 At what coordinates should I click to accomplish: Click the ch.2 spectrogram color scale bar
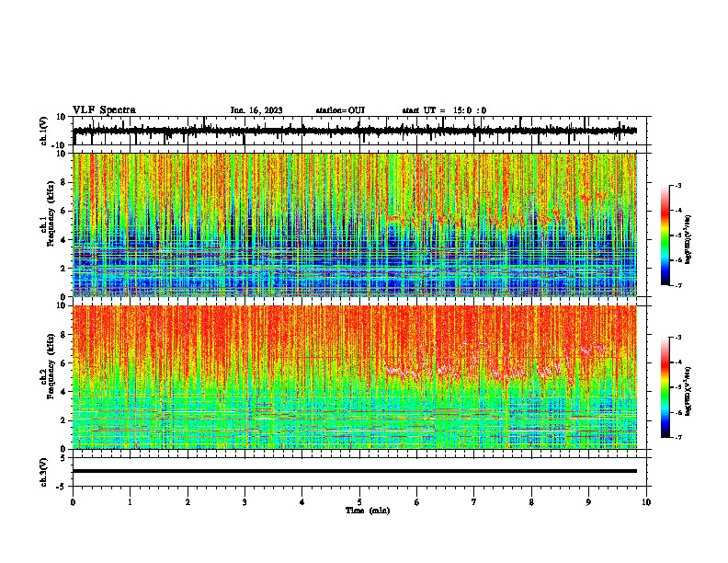[665, 387]
